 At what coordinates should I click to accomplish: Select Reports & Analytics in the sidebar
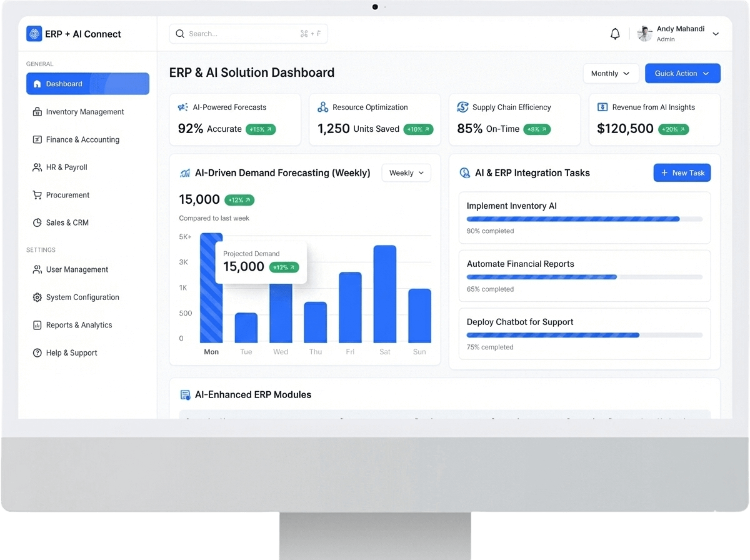tap(79, 325)
